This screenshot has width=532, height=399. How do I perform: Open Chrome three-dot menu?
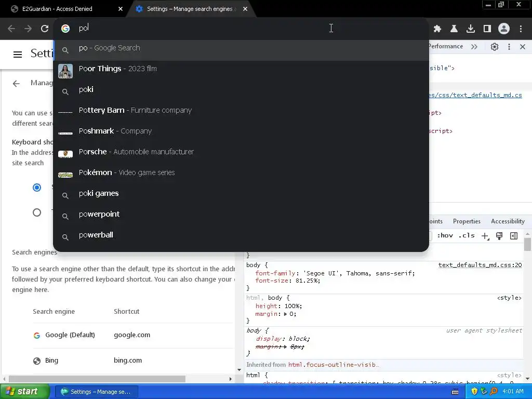pos(521,29)
